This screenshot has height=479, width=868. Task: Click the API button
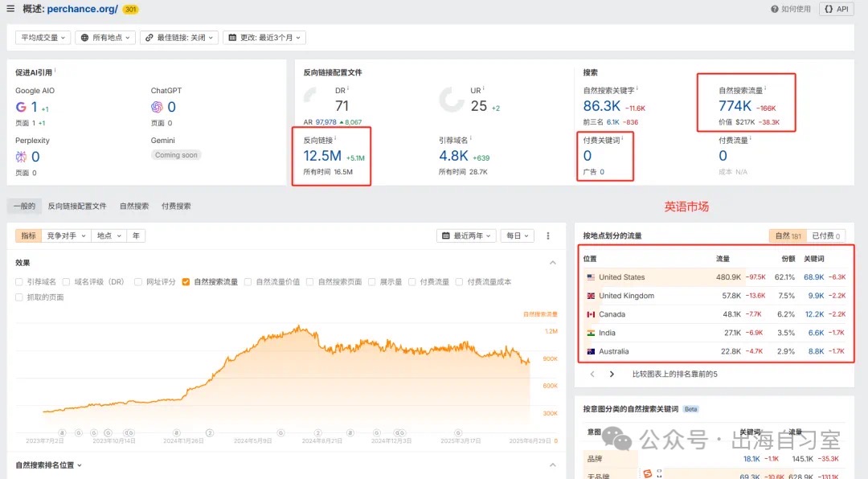[836, 10]
